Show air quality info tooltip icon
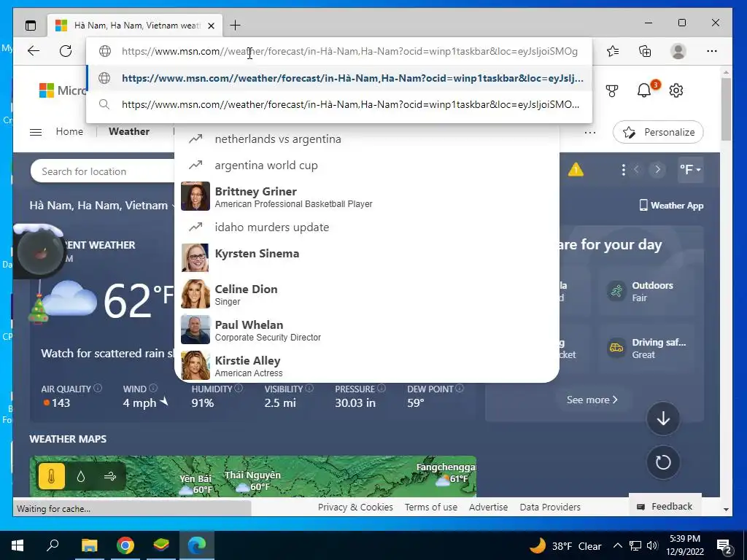The height and width of the screenshot is (560, 747). pyautogui.click(x=98, y=388)
